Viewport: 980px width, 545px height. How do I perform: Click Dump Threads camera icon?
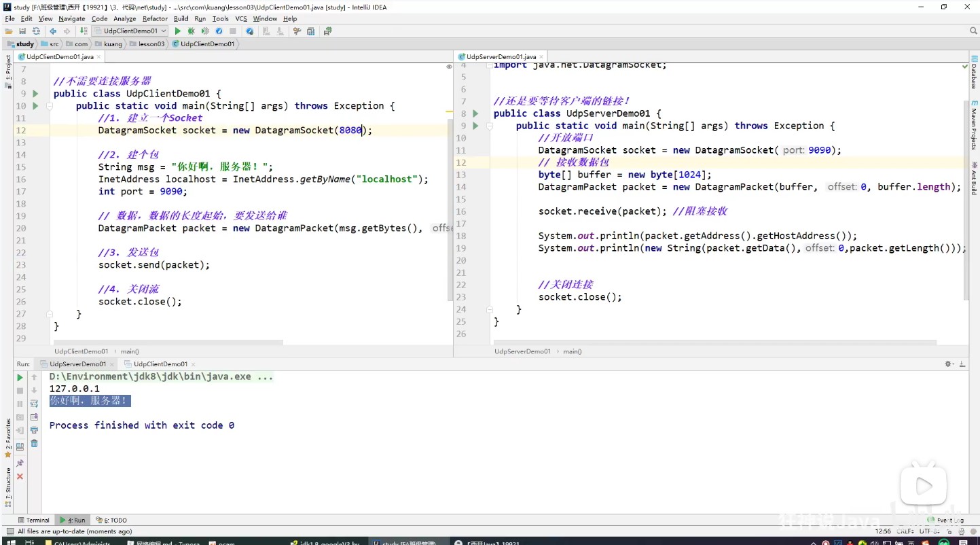pyautogui.click(x=20, y=417)
